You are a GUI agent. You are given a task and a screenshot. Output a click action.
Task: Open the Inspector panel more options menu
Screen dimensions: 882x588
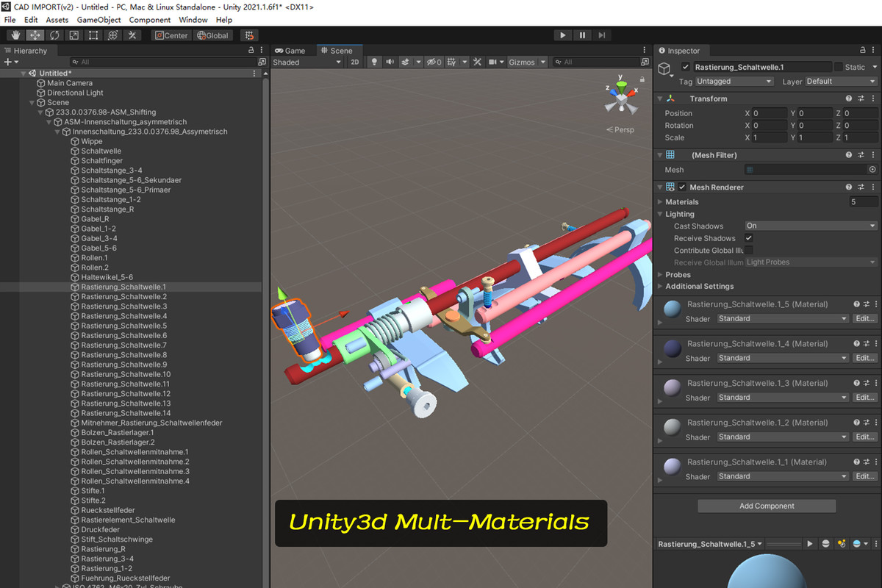coord(874,51)
